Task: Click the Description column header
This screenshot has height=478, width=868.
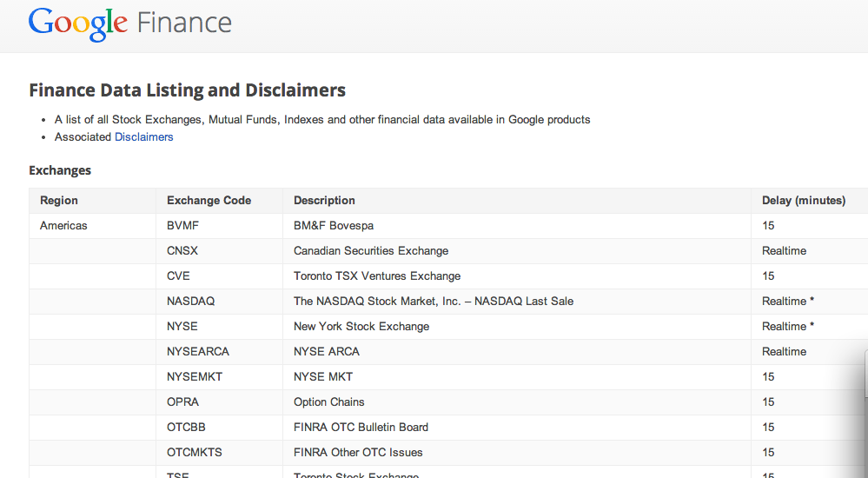Action: tap(324, 201)
